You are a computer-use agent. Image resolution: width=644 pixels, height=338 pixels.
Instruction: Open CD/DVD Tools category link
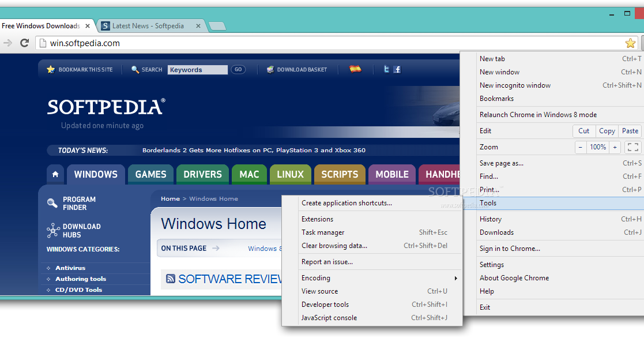tap(79, 290)
